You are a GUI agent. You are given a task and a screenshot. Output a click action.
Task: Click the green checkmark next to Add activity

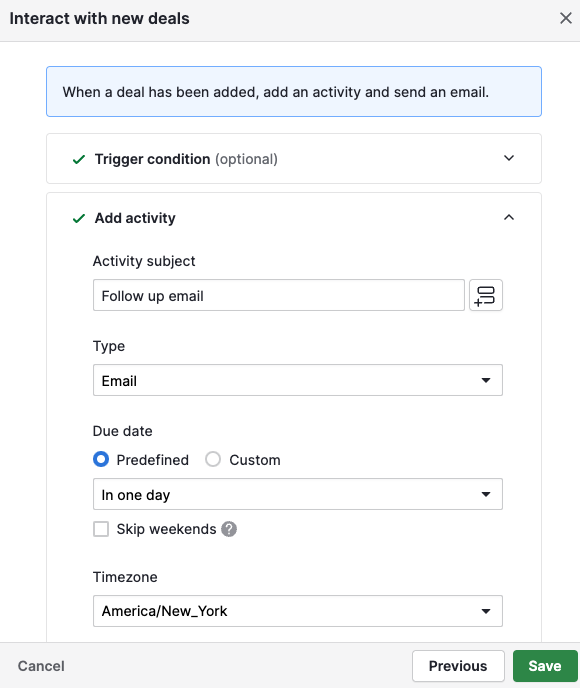(x=79, y=218)
